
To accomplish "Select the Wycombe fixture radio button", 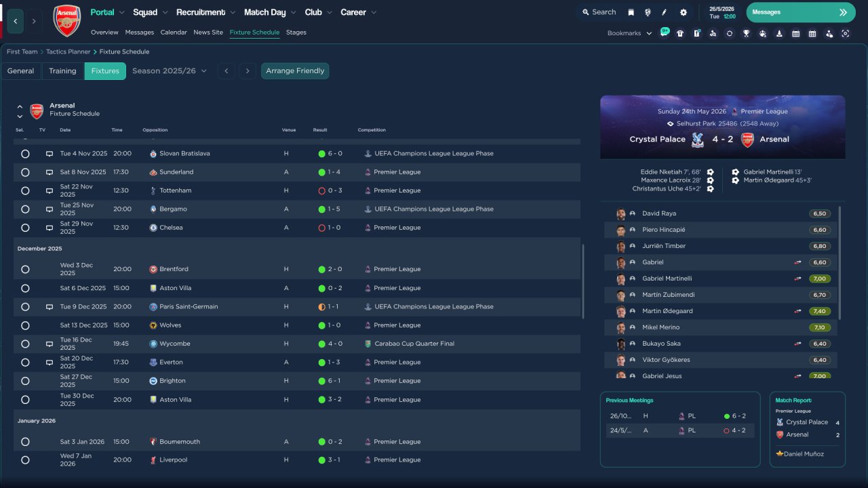I will click(25, 344).
